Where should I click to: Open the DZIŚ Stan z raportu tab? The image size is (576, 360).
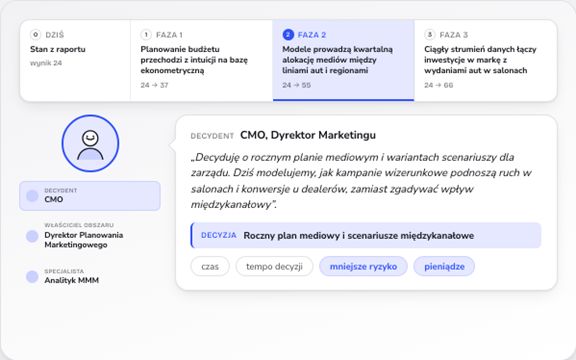pyautogui.click(x=75, y=60)
